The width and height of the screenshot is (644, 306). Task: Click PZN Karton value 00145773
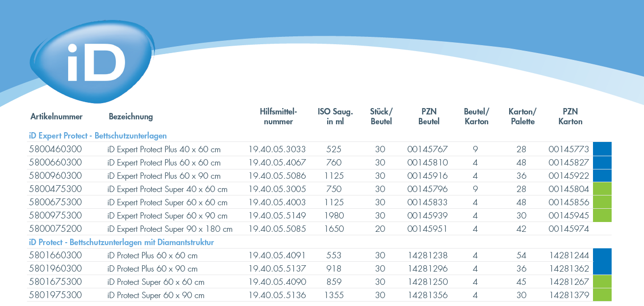tap(568, 149)
